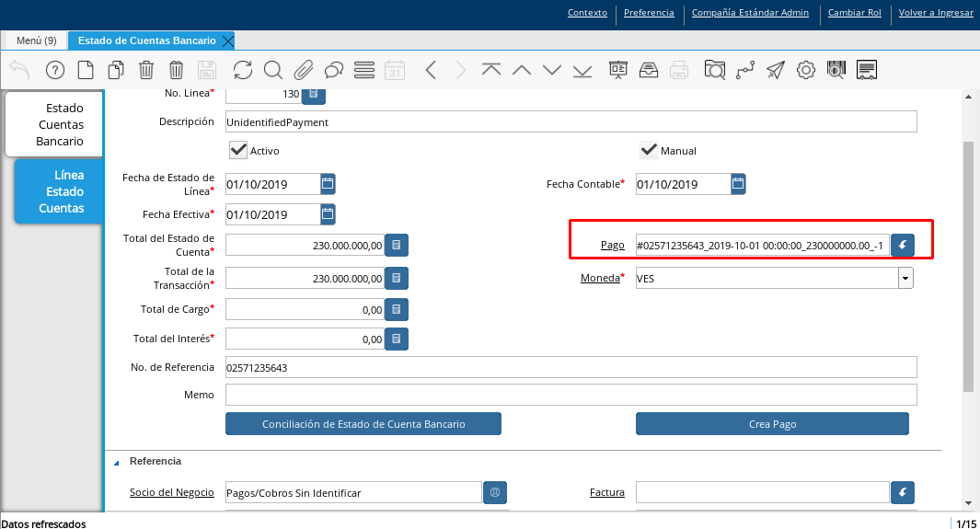The image size is (980, 529).
Task: Open calculator for Total de Cargo
Action: coord(396,311)
